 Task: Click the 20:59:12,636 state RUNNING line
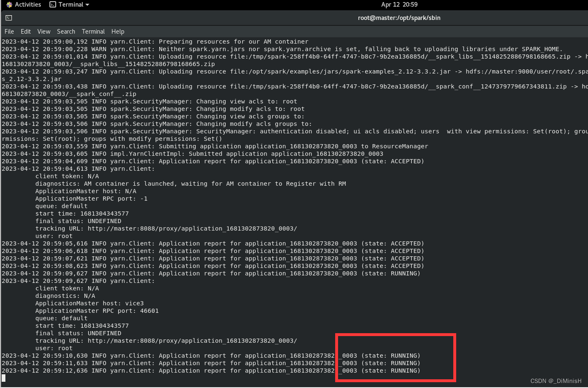tap(211, 371)
